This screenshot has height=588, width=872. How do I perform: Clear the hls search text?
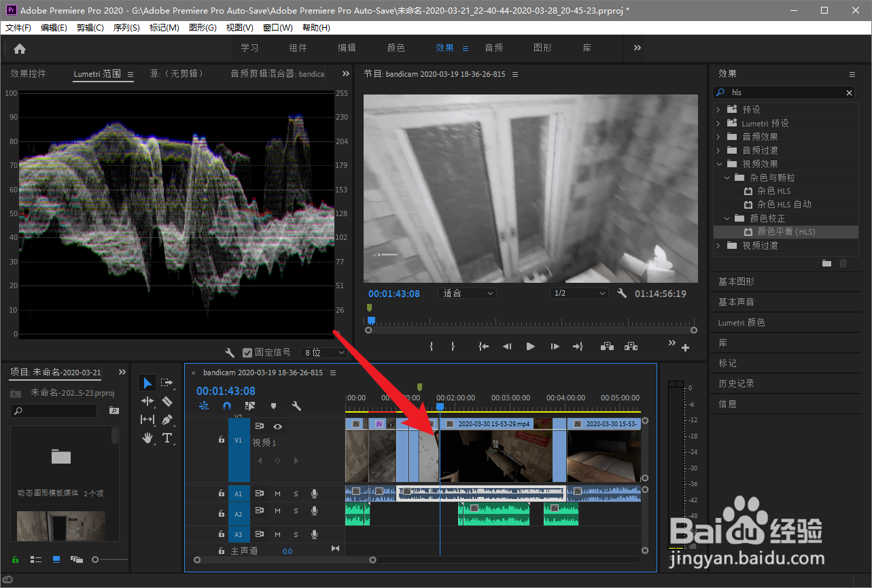[849, 92]
